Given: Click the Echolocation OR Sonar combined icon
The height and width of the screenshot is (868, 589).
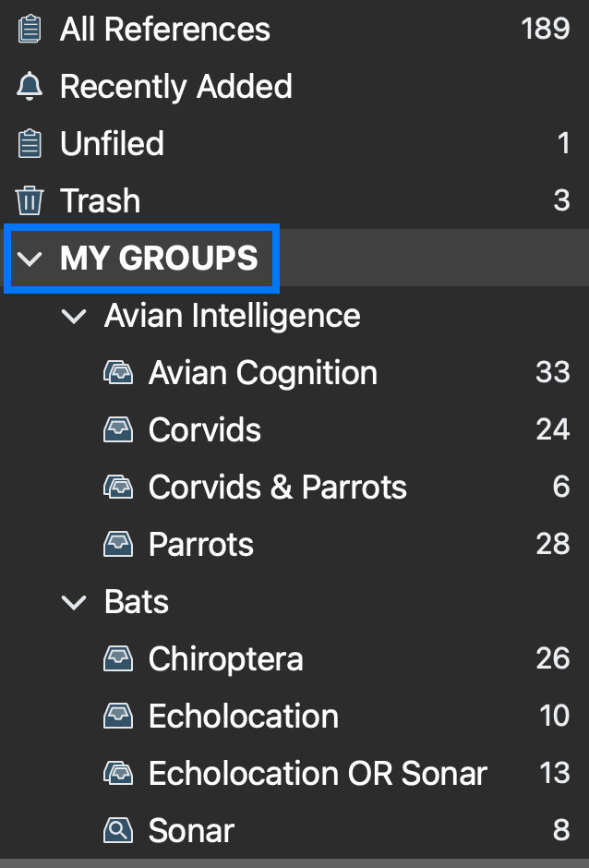Looking at the screenshot, I should (x=118, y=773).
